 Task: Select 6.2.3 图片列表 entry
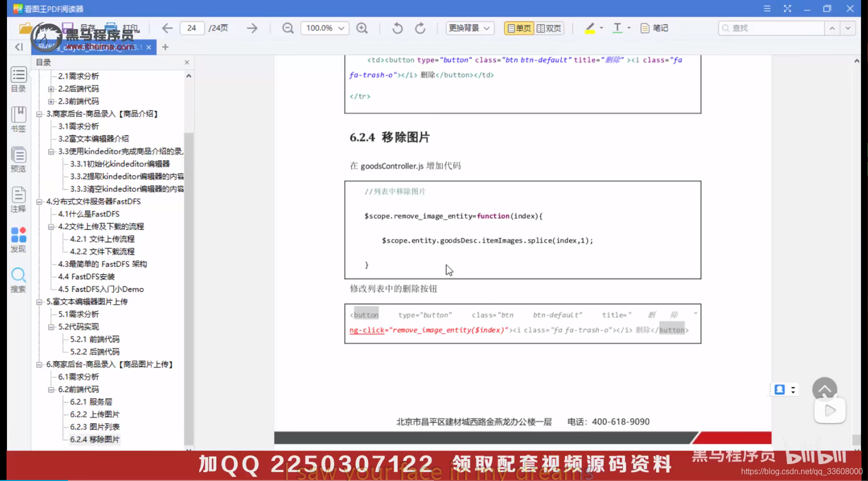point(95,427)
